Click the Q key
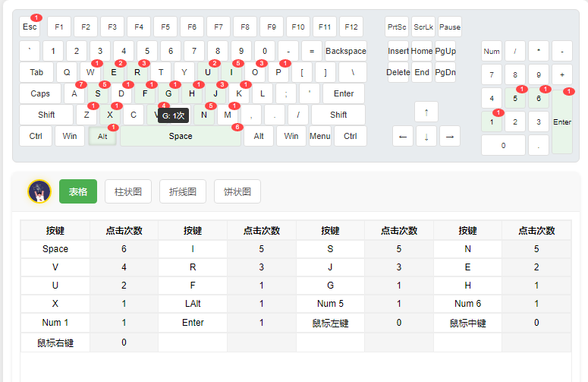 67,72
